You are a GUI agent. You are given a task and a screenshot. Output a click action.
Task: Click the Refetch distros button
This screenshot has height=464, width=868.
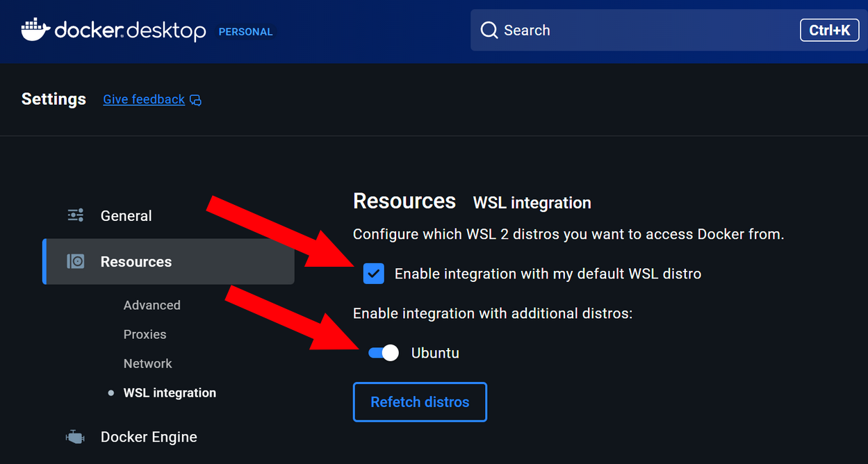click(420, 402)
